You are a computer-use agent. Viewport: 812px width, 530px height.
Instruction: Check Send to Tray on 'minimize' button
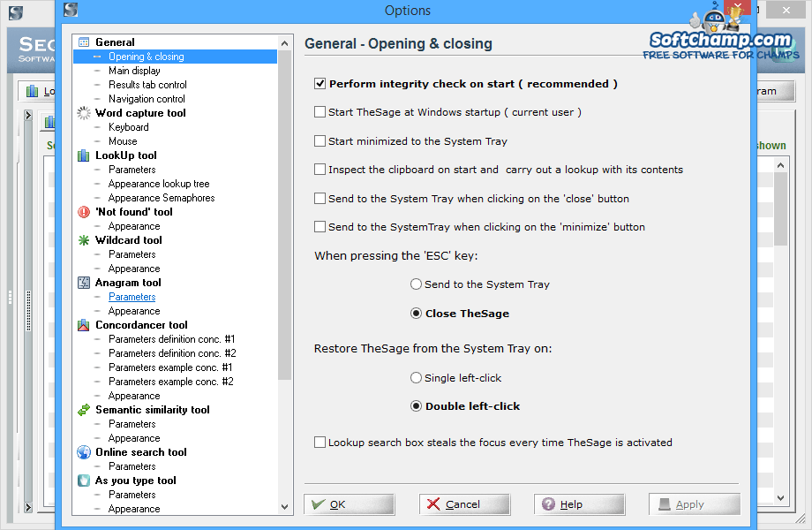(x=320, y=227)
